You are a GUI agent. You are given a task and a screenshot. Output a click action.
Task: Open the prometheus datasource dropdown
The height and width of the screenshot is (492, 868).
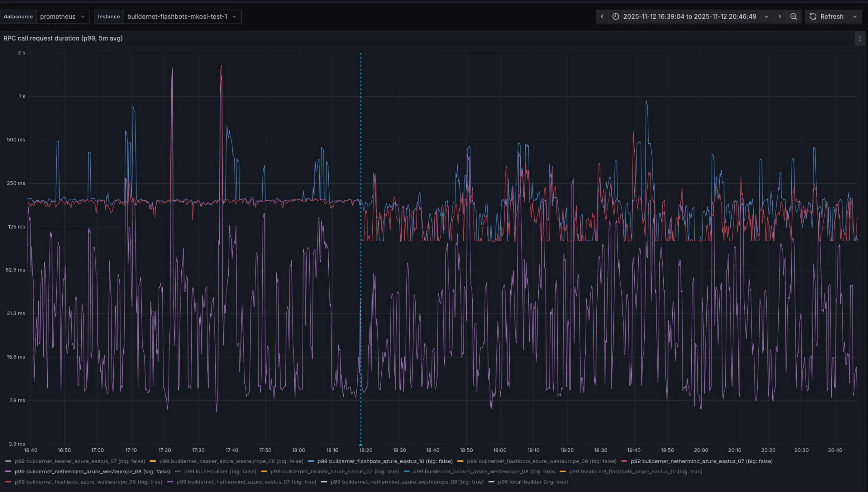(x=63, y=16)
